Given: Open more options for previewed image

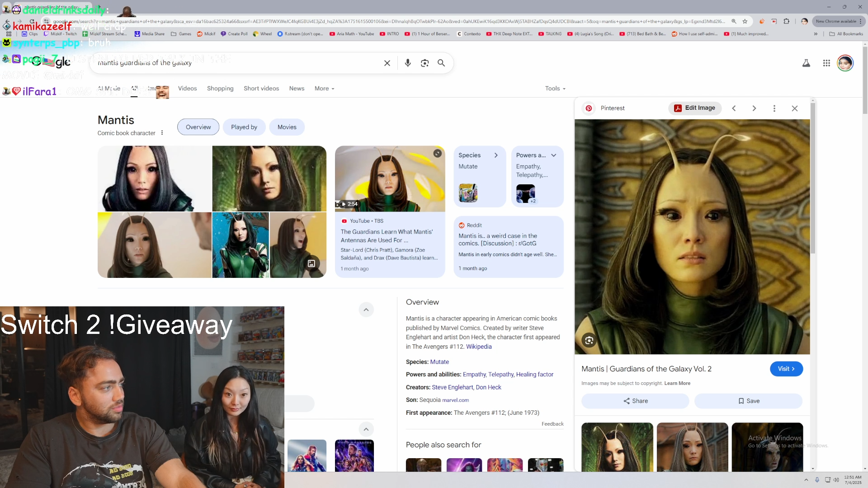Looking at the screenshot, I should click(774, 108).
